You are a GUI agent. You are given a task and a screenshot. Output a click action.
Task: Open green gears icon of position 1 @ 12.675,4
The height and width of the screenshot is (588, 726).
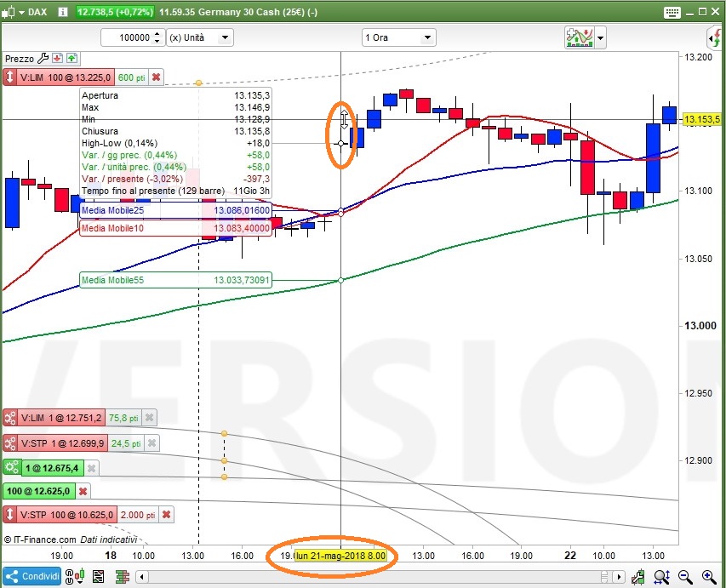(12, 468)
